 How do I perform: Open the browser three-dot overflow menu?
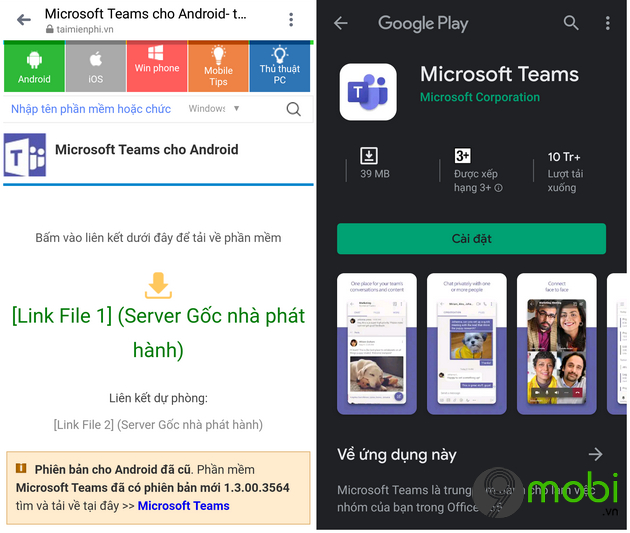tap(291, 20)
